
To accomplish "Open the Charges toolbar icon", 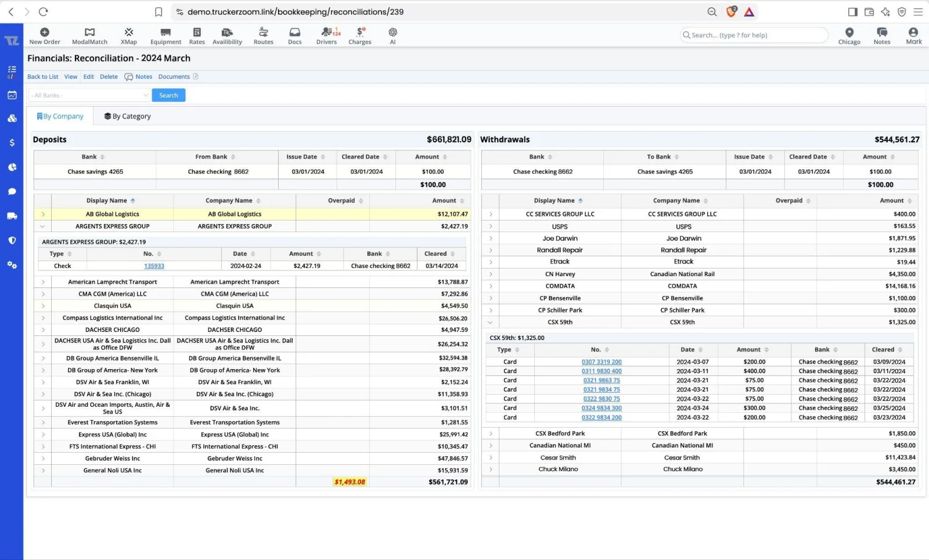I will pos(360,35).
